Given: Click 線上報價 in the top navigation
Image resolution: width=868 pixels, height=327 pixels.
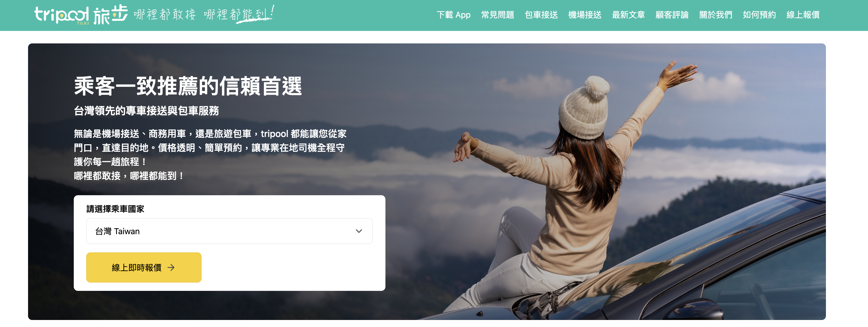Looking at the screenshot, I should [x=803, y=15].
